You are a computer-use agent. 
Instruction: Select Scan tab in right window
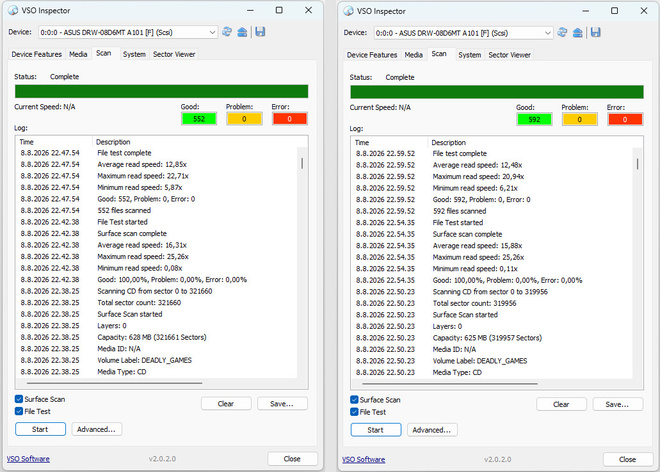click(x=439, y=54)
